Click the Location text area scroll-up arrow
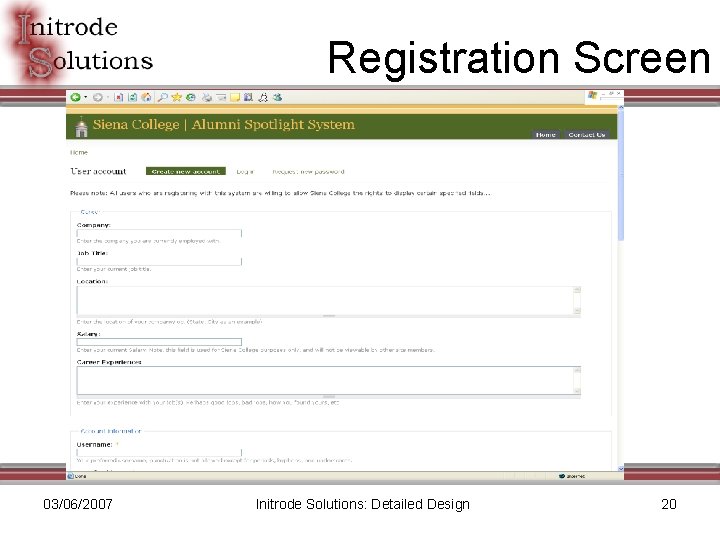720x540 pixels. click(x=577, y=290)
